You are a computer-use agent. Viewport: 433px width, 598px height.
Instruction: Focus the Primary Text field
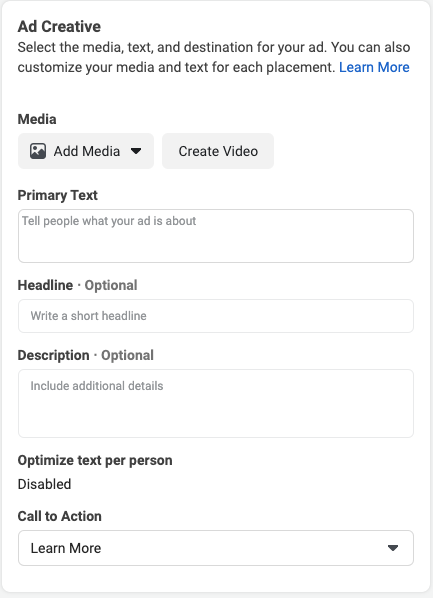click(x=216, y=236)
